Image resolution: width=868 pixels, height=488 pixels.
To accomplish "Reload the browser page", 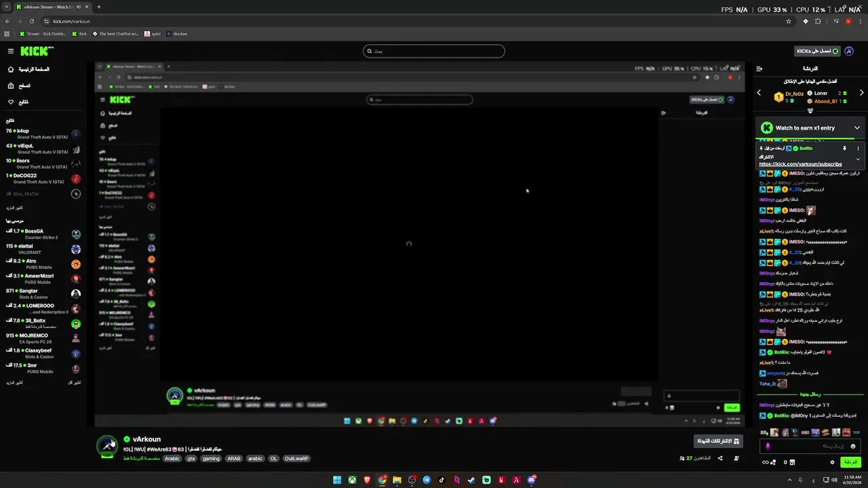I will [x=31, y=21].
